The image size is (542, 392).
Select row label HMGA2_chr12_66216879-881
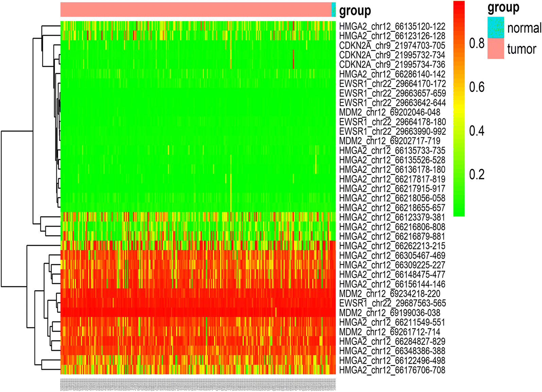[x=392, y=236]
